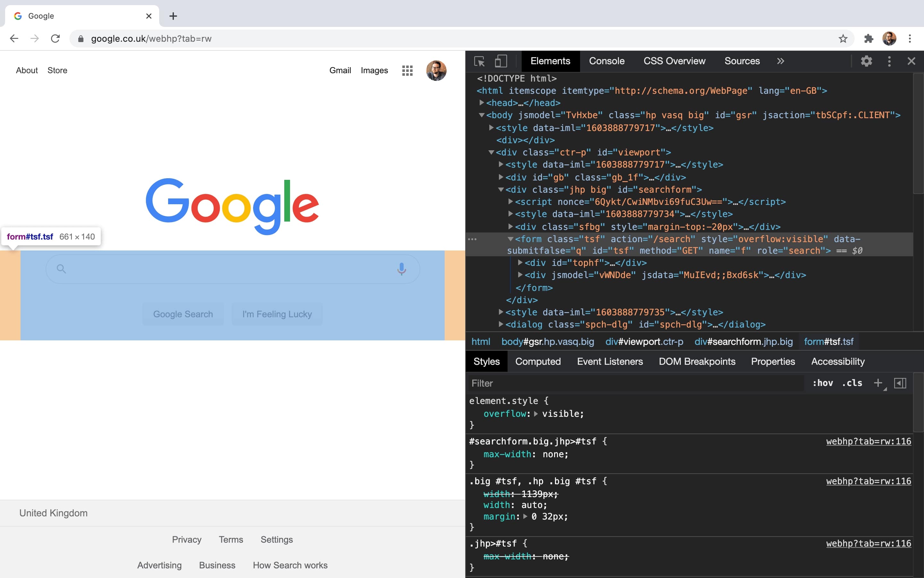924x578 pixels.
Task: Switch to the Sources tab
Action: click(x=742, y=61)
